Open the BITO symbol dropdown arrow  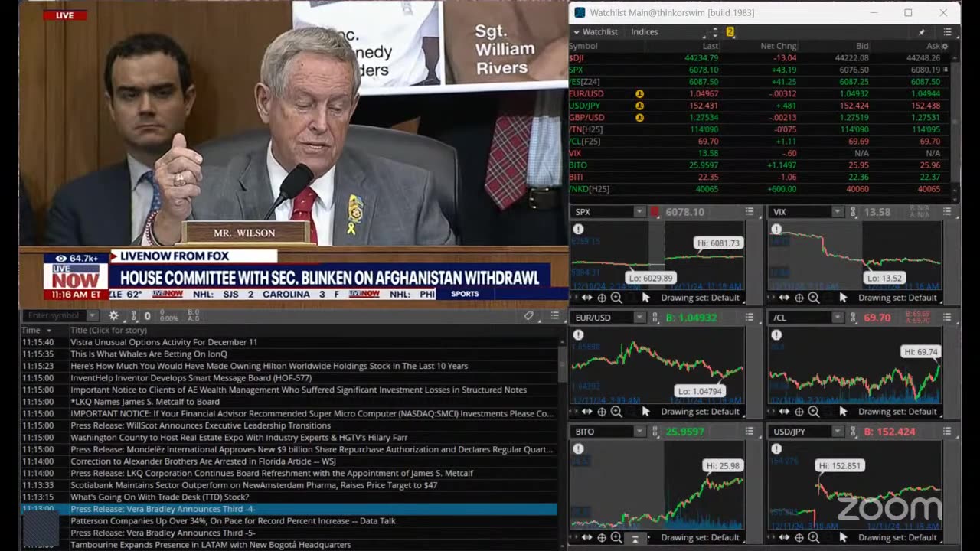(639, 432)
